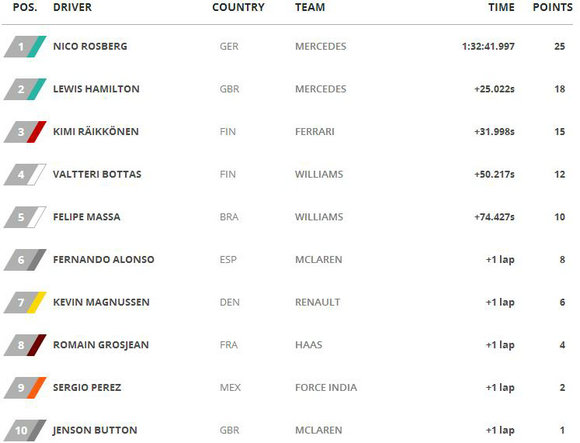The width and height of the screenshot is (580, 443).
Task: Click position 3 badge with red Ferrari stripe
Action: pyautogui.click(x=25, y=132)
